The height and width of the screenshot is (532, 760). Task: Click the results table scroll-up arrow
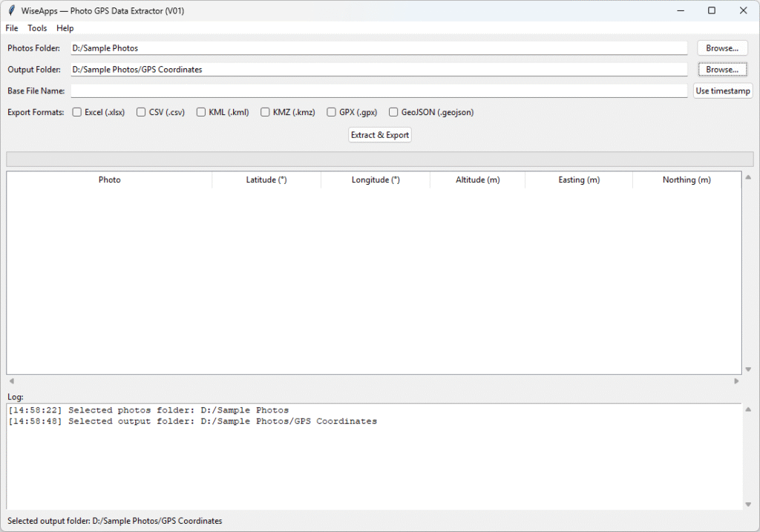coord(747,177)
